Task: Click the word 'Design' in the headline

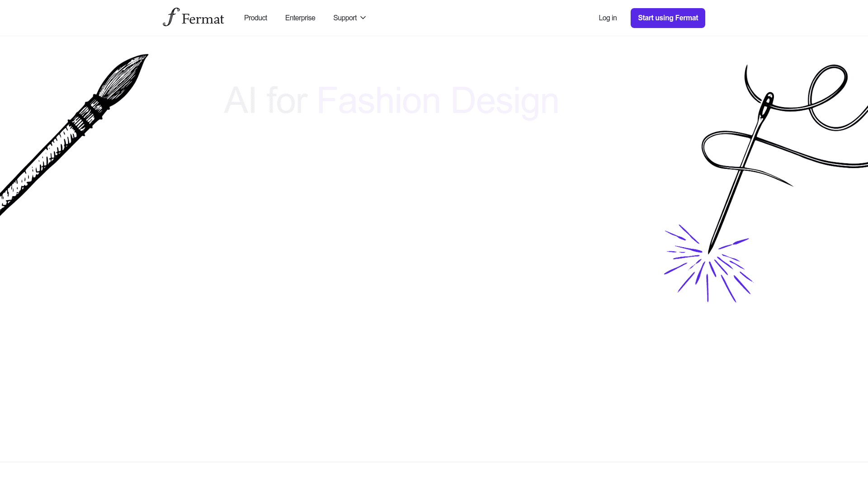Action: 505,100
